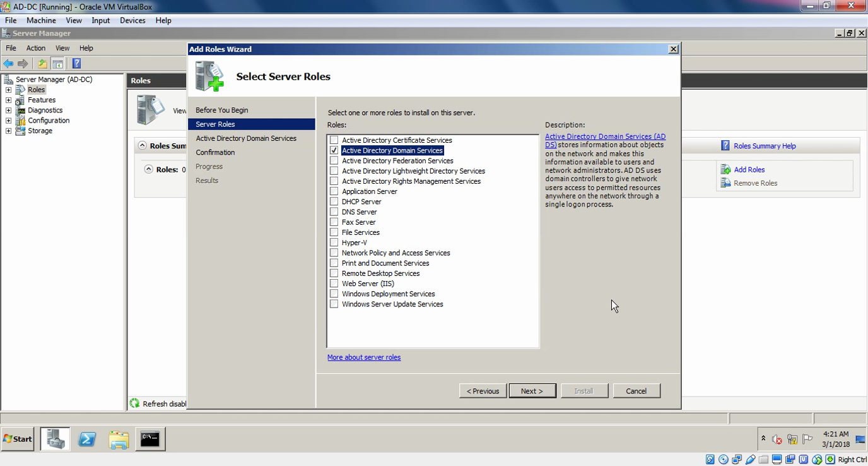
Task: Click the VirtualBox shared folders status icon
Action: point(763,460)
